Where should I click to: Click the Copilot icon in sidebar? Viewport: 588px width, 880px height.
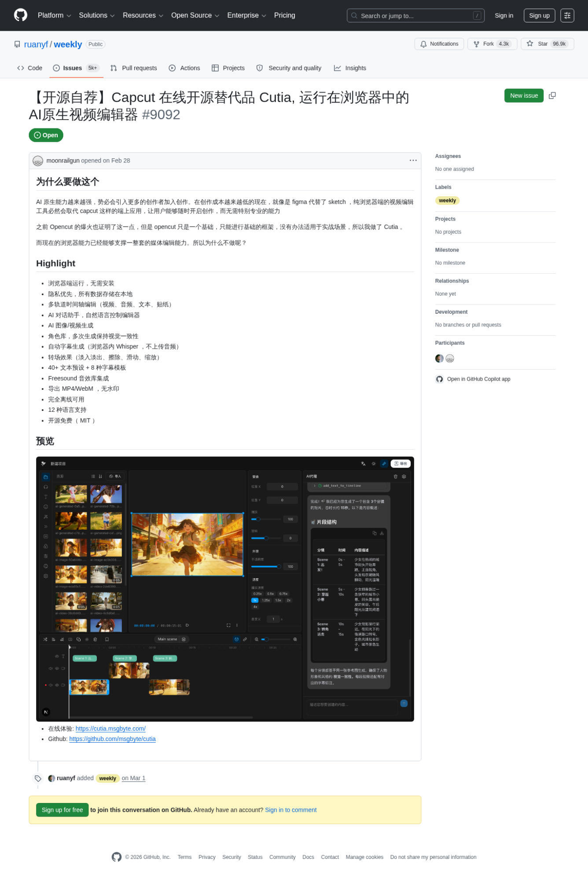click(439, 379)
